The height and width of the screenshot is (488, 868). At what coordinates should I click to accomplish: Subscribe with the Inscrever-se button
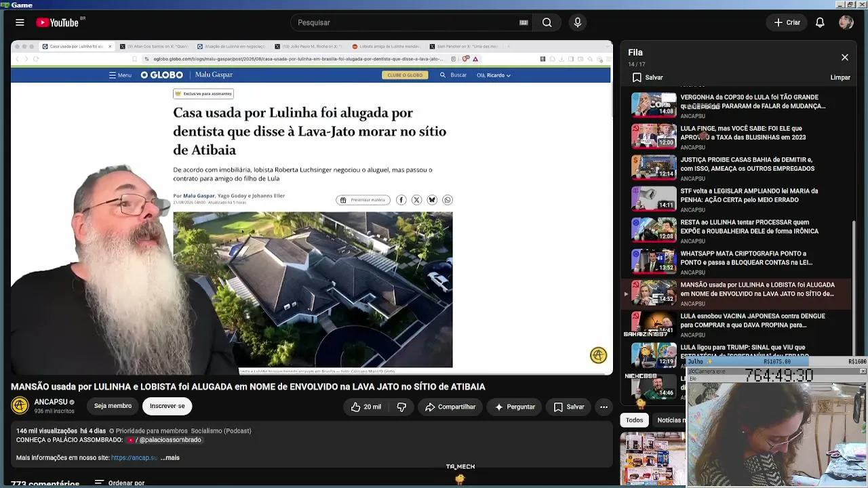tap(167, 406)
